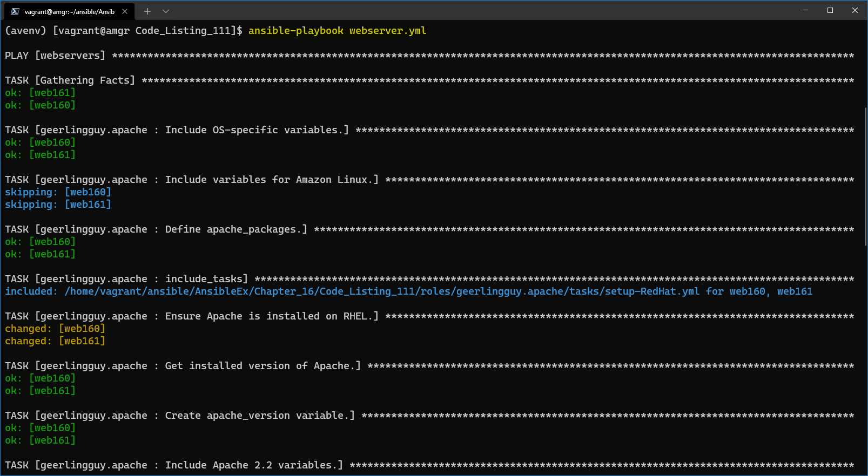This screenshot has width=868, height=476.
Task: Click ok: [web160] under Get installed version
Action: click(x=41, y=378)
